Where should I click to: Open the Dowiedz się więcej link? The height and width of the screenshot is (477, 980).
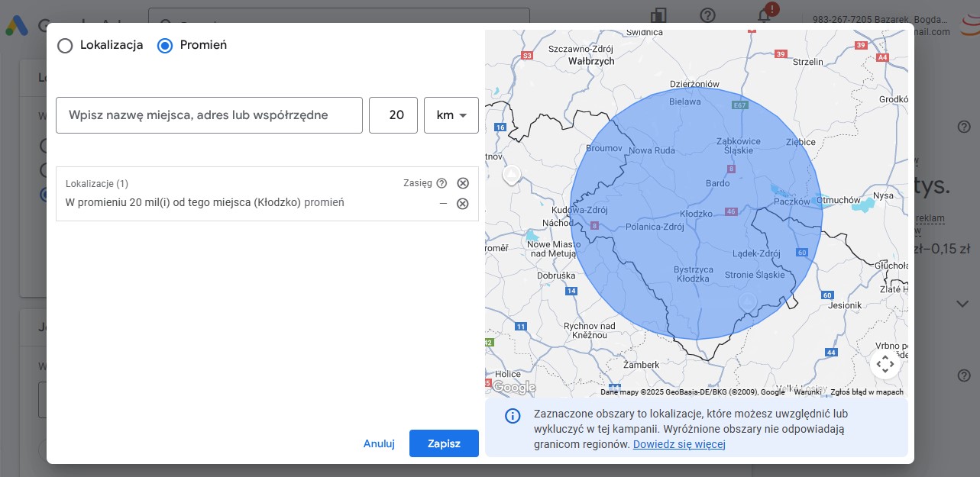click(x=678, y=444)
